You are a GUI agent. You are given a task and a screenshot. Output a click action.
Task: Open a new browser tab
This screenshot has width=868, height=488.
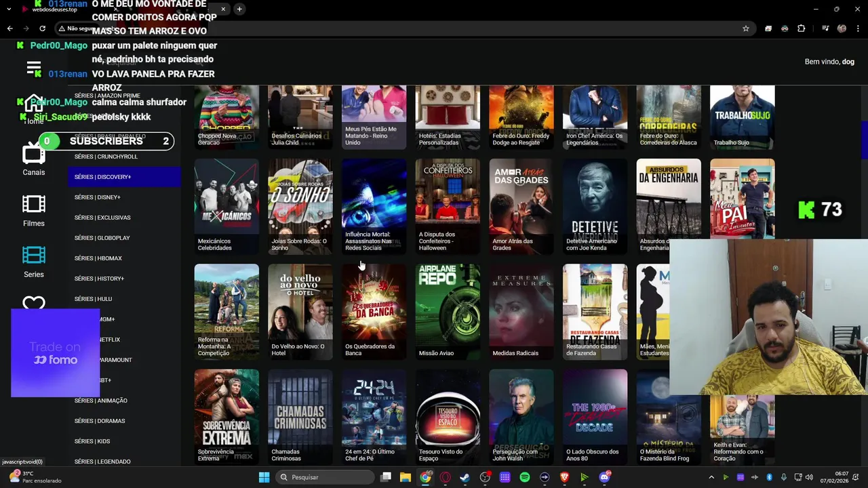pos(239,9)
